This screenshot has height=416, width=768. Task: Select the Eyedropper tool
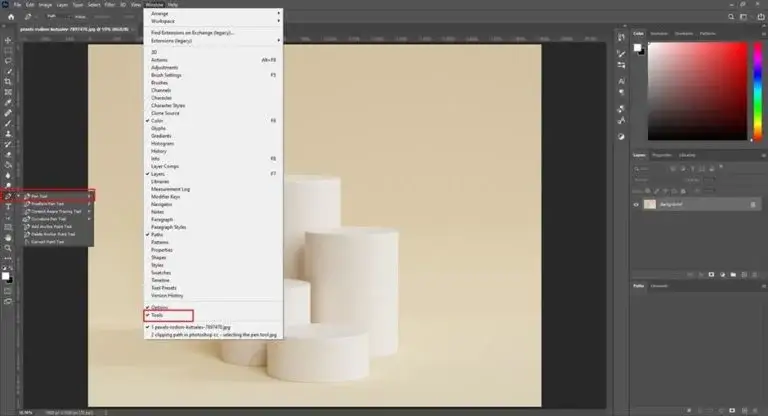(8, 102)
